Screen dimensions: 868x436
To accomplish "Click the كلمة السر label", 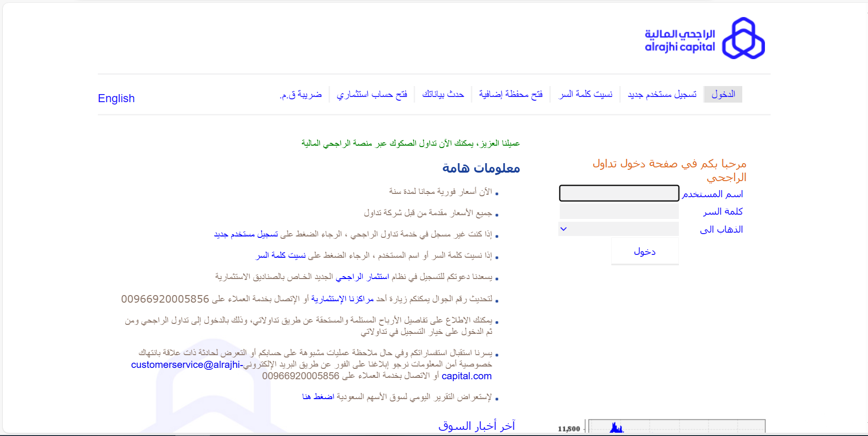I will click(723, 211).
